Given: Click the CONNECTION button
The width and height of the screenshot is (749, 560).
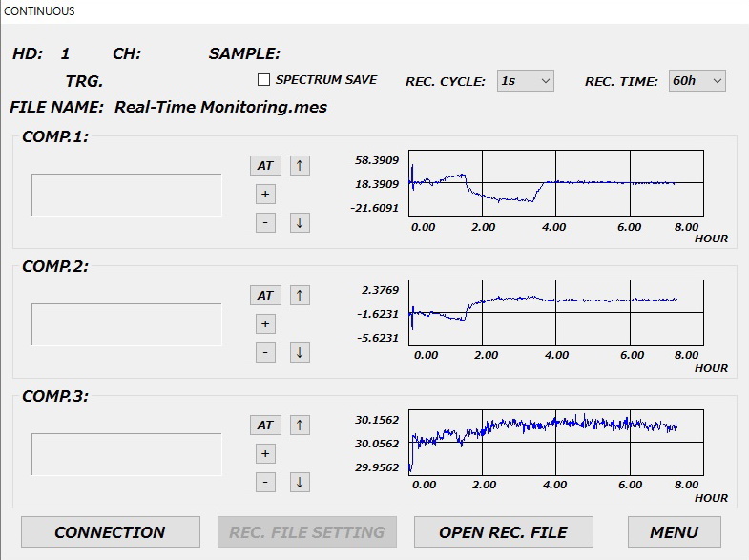Looking at the screenshot, I should (111, 532).
